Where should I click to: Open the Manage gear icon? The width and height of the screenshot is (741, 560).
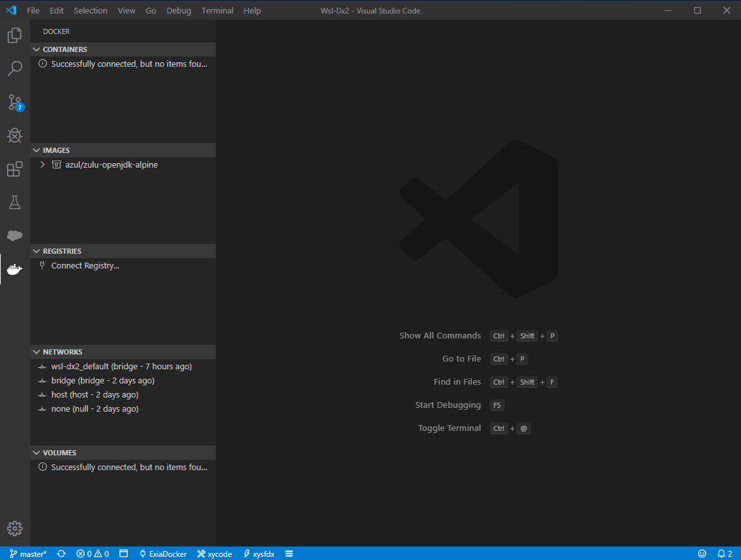(x=15, y=529)
